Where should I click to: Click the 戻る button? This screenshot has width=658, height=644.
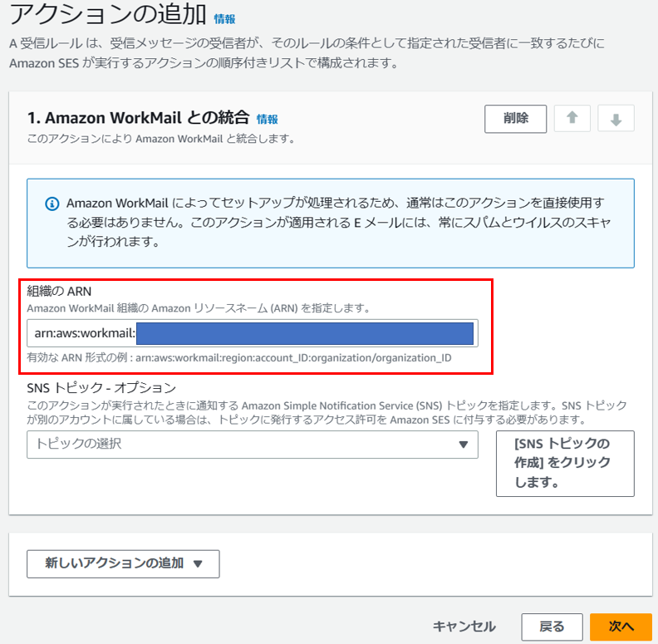pos(552,627)
